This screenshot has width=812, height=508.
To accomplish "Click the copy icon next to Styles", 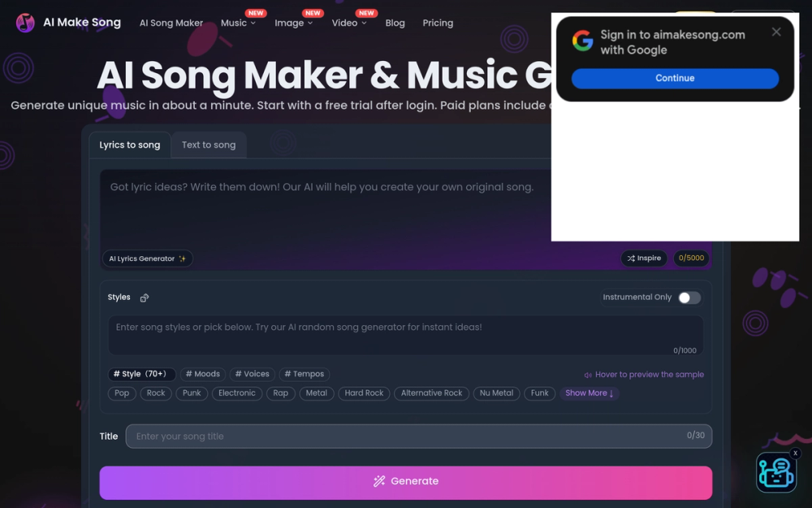I will tap(145, 297).
